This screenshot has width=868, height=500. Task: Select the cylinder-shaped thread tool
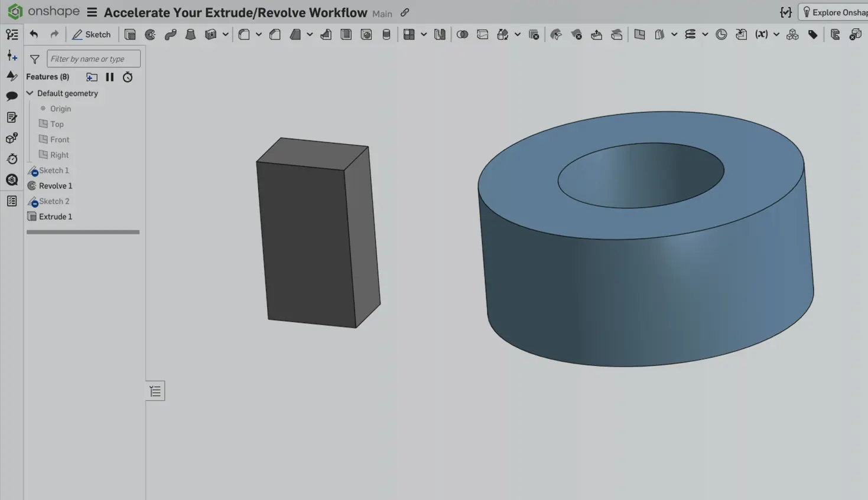tap(386, 34)
